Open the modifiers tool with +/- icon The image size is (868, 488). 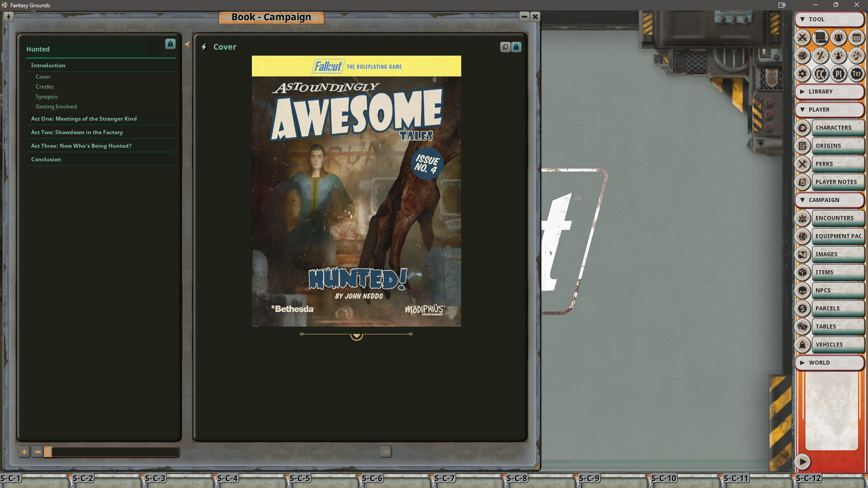pos(821,56)
